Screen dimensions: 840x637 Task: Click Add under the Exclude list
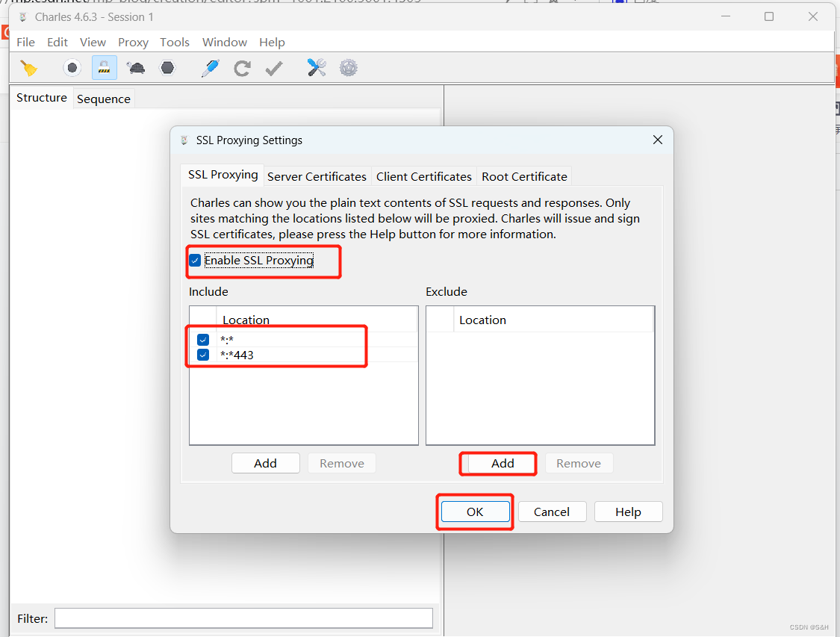tap(503, 464)
